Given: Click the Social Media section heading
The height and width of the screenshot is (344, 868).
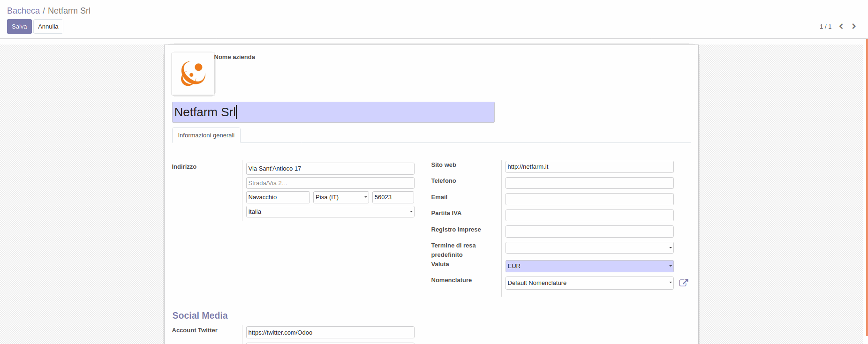Looking at the screenshot, I should click(x=200, y=315).
